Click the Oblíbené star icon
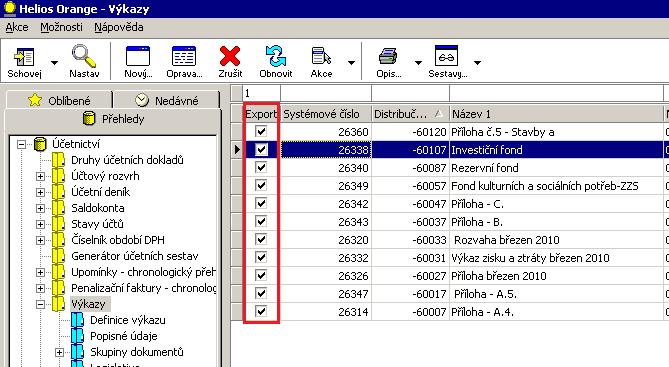This screenshot has width=669, height=367. [x=35, y=100]
